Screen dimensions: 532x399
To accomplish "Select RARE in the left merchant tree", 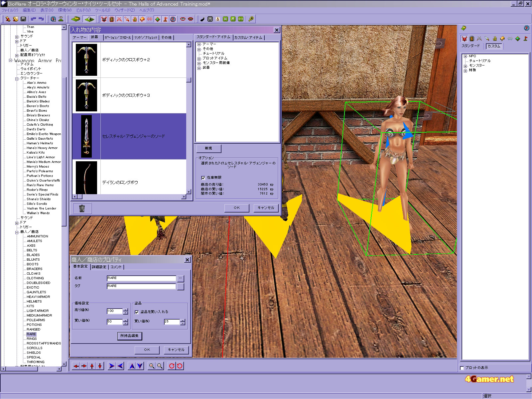I will coord(31,334).
